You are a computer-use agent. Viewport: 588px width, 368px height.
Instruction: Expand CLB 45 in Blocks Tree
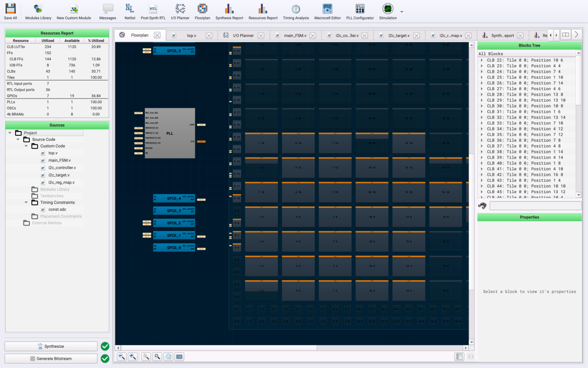pos(482,192)
